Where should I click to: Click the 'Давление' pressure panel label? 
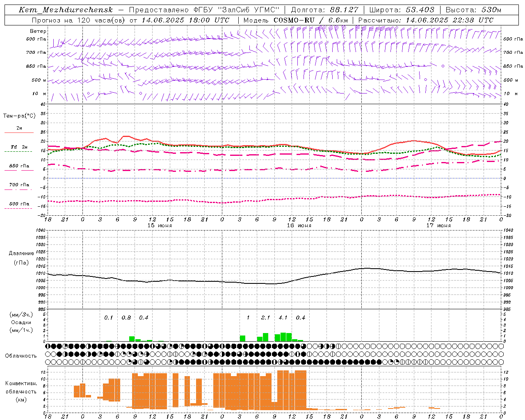tap(21, 253)
